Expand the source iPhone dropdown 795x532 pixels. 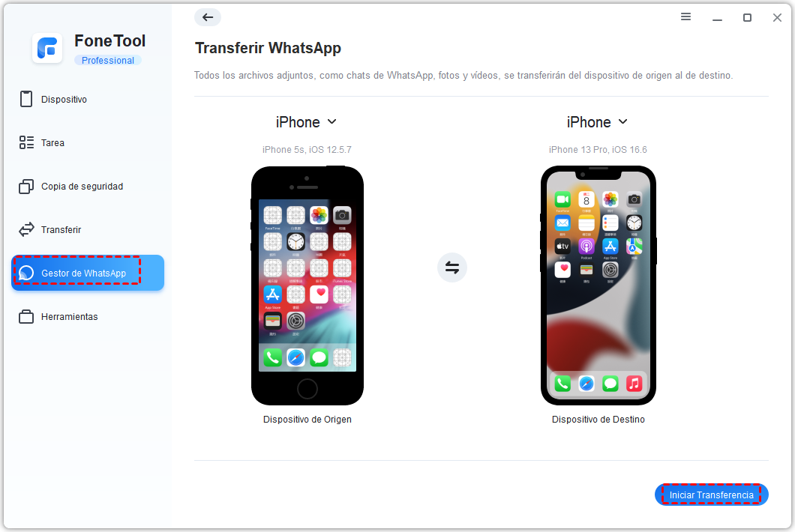click(x=306, y=122)
